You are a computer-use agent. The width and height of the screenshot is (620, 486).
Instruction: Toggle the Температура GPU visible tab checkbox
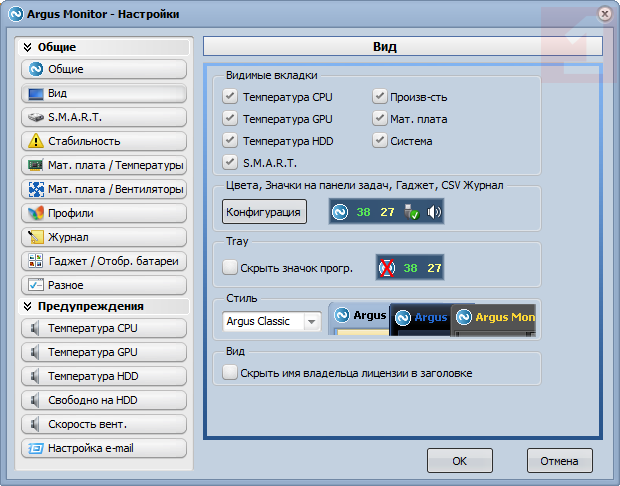pyautogui.click(x=230, y=118)
